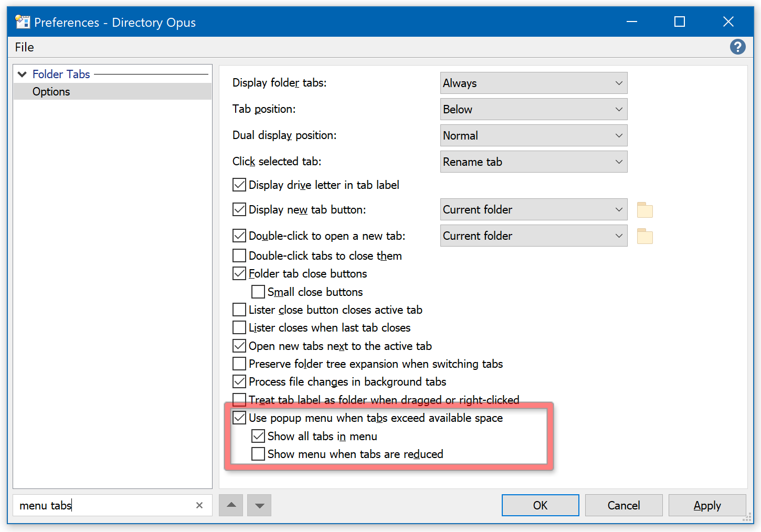This screenshot has height=532, width=761.
Task: Click the 'Dual display position:' label
Action: 284,135
